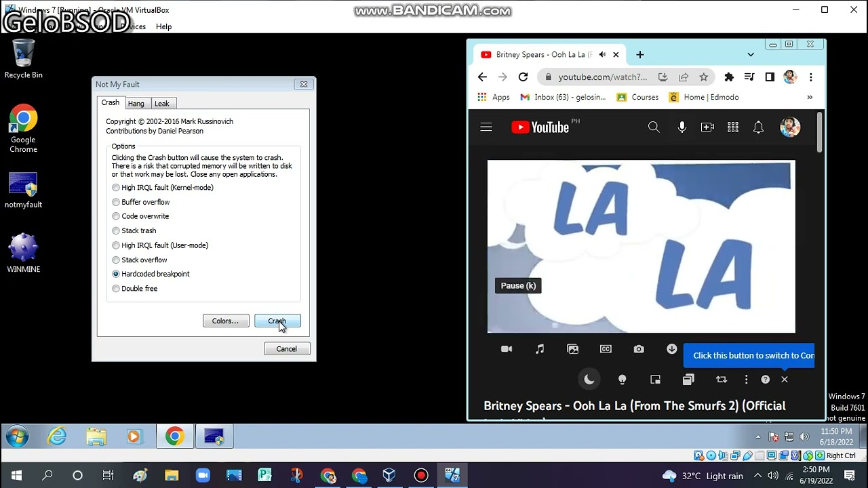Screen dimensions: 868x488
Task: Select the Stack overflow radio option
Action: [x=139, y=260]
